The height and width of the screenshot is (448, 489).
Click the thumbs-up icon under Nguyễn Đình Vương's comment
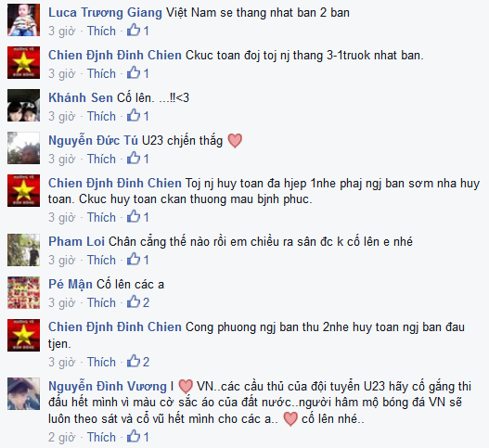click(x=134, y=437)
